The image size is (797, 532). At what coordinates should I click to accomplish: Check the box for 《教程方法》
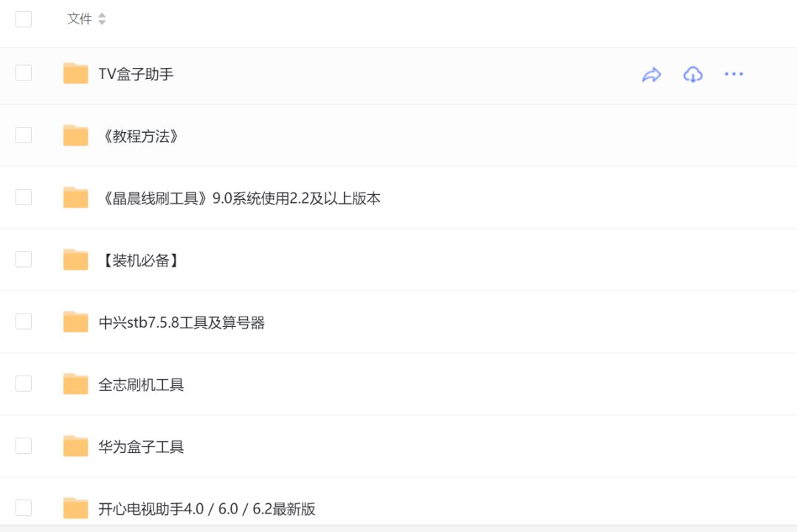coord(24,135)
